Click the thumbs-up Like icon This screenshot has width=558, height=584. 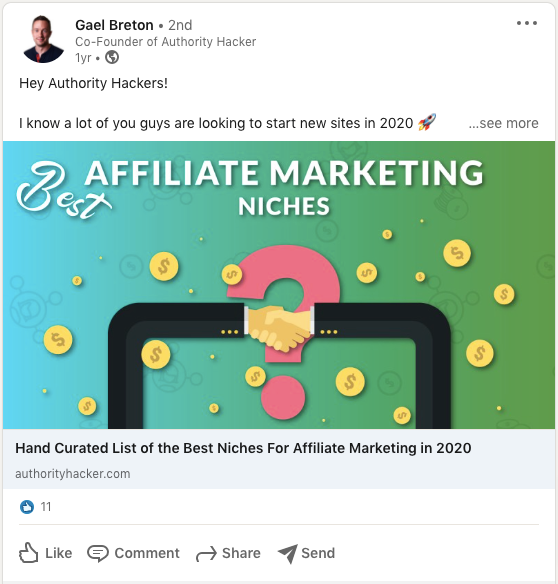point(29,553)
